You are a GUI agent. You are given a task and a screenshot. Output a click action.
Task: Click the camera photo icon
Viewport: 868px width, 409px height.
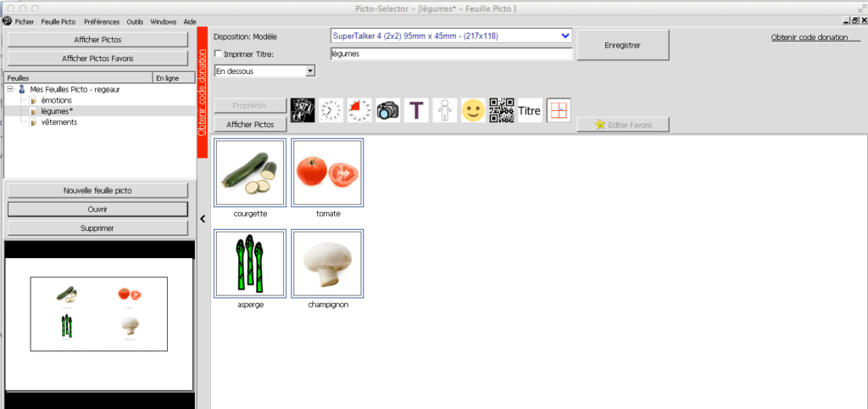coord(387,110)
